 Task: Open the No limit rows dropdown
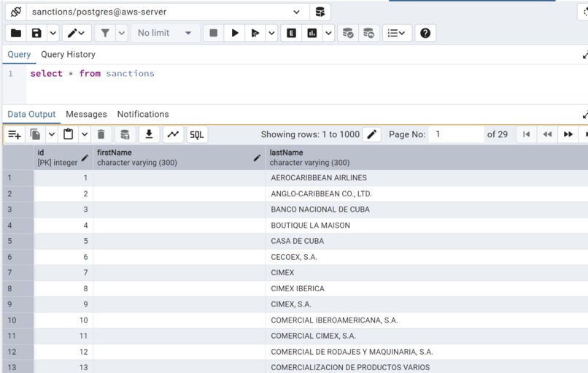click(165, 33)
